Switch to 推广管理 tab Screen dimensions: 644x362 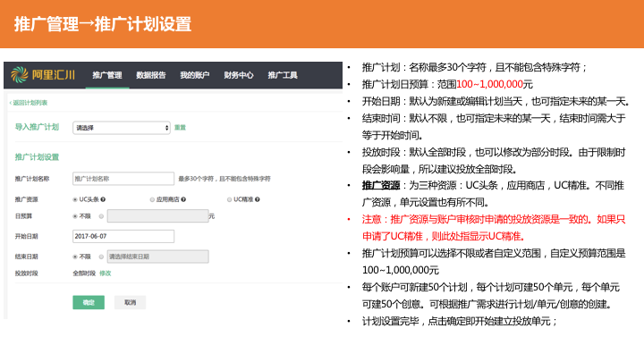pos(107,75)
